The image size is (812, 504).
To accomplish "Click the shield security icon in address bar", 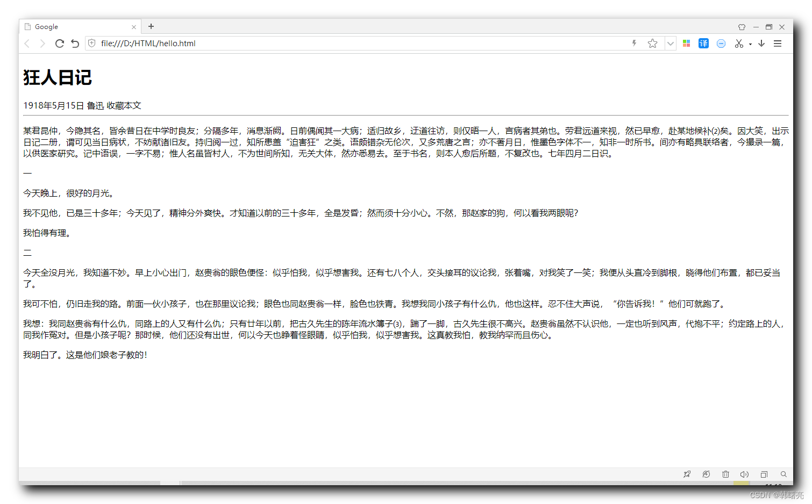I will pos(92,43).
